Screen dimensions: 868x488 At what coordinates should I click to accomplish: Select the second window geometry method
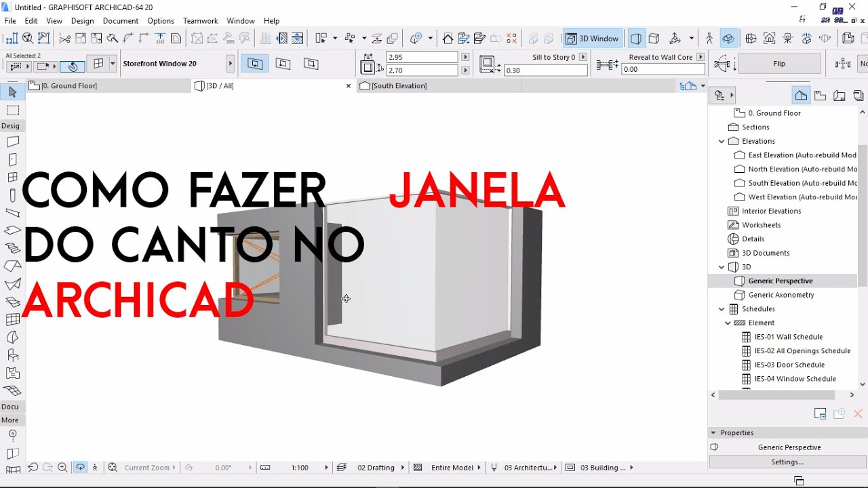pos(283,64)
